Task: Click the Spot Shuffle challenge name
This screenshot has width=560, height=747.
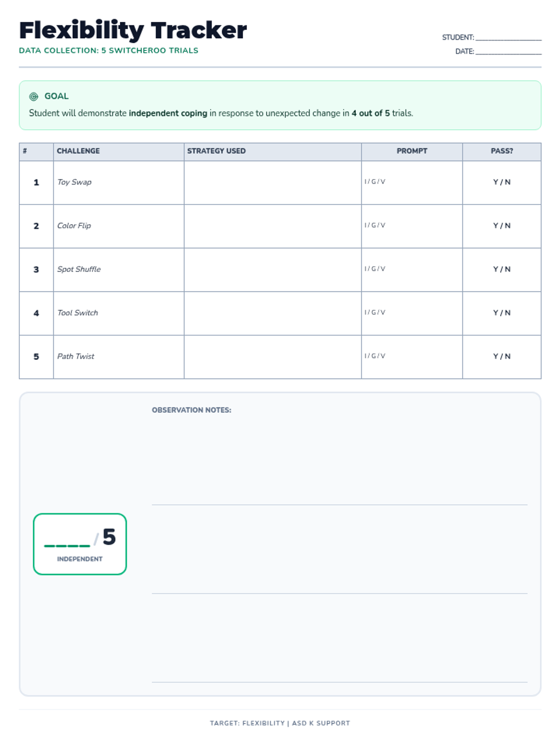Action: [79, 269]
